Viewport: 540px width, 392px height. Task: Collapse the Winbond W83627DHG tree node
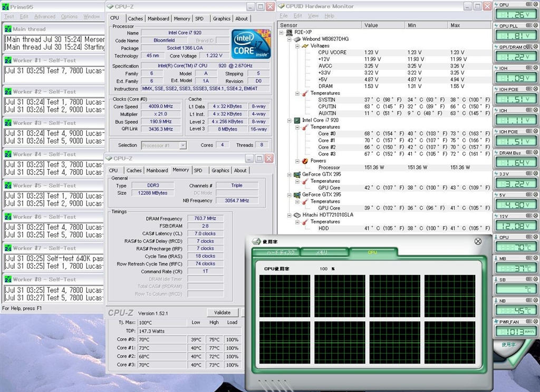click(290, 39)
